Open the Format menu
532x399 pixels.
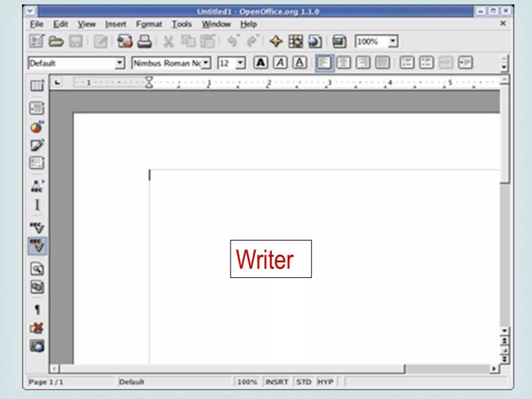149,24
